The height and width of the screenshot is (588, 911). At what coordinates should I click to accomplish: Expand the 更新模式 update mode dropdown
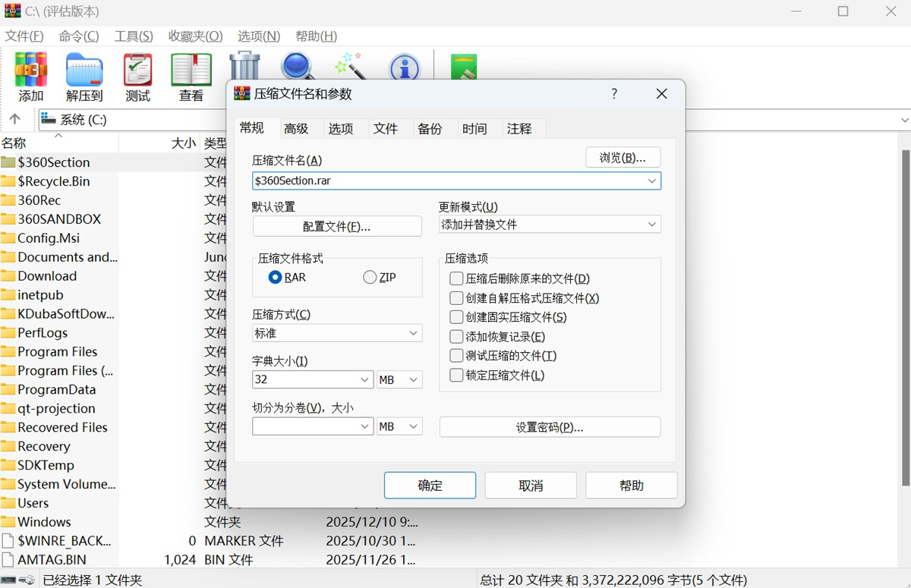(651, 224)
